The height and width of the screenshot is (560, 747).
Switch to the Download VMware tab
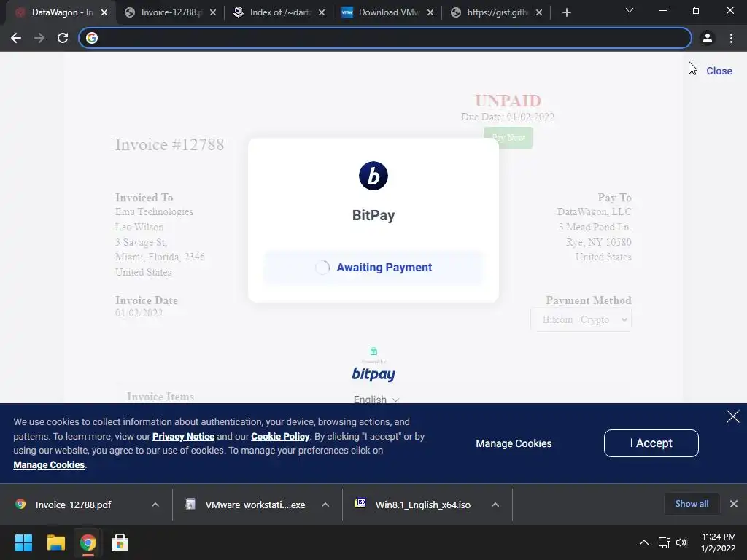[388, 12]
